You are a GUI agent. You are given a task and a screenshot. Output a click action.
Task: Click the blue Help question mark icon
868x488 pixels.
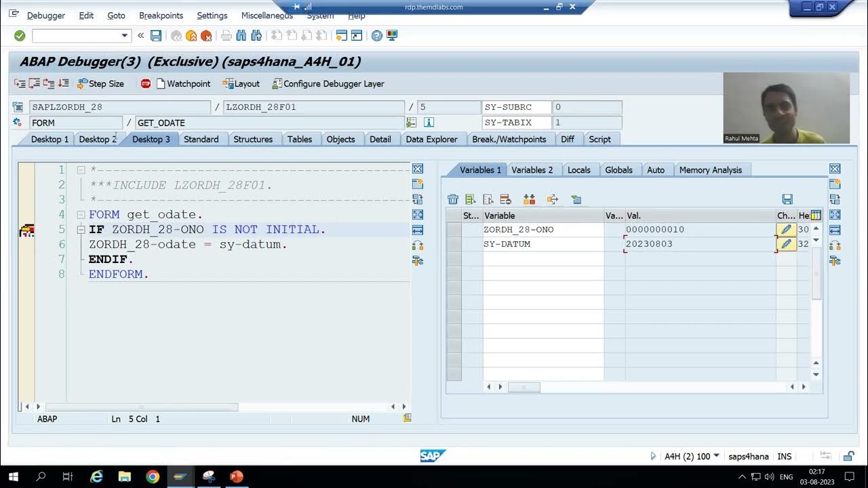377,36
